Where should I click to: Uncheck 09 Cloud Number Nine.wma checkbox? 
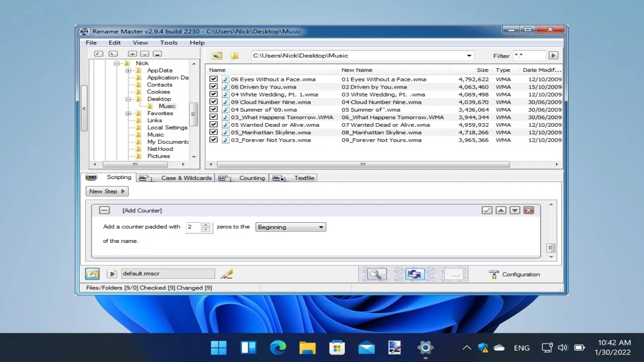214,102
